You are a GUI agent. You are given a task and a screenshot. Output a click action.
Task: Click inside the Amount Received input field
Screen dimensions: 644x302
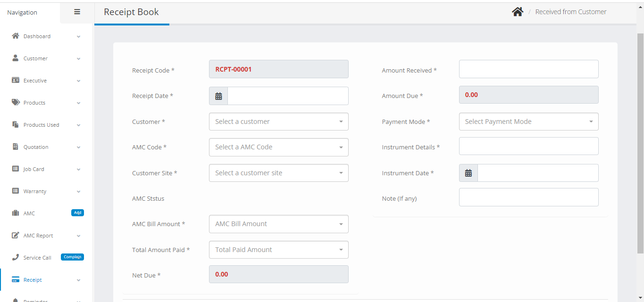click(528, 69)
